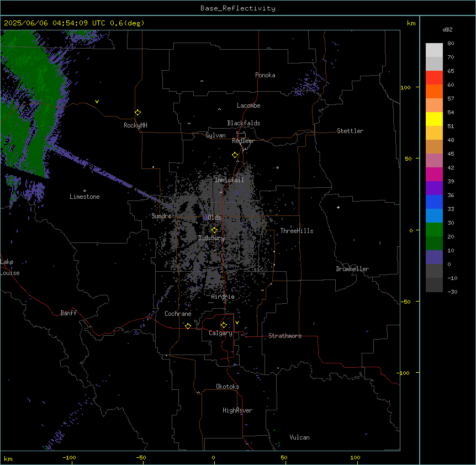Click the Cochrane label
This screenshot has height=465, width=476.
[178, 314]
